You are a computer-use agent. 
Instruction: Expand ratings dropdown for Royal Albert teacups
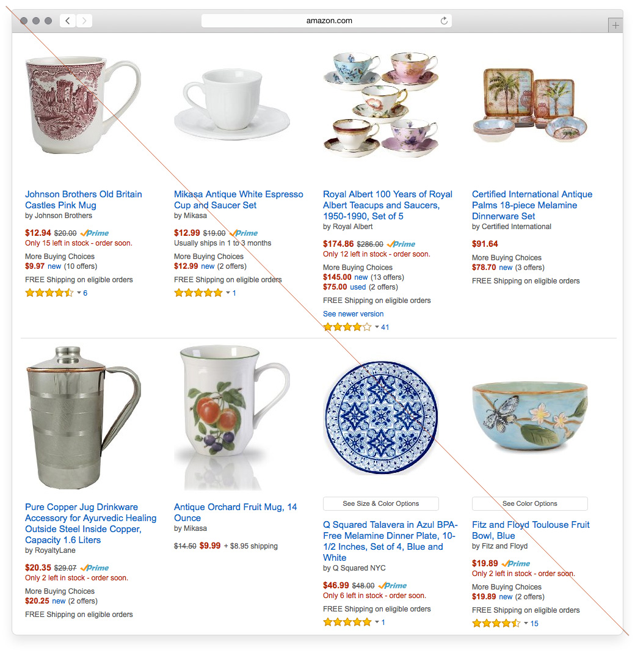[x=377, y=327]
